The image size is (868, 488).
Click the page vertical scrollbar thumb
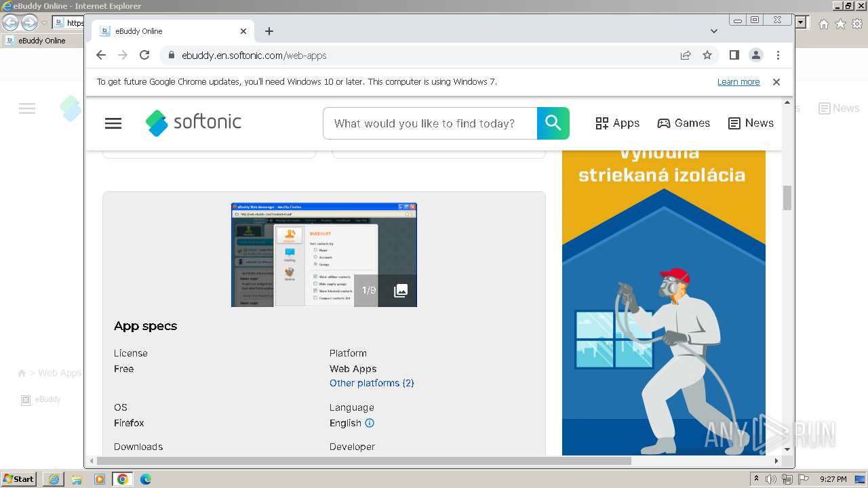pyautogui.click(x=787, y=198)
